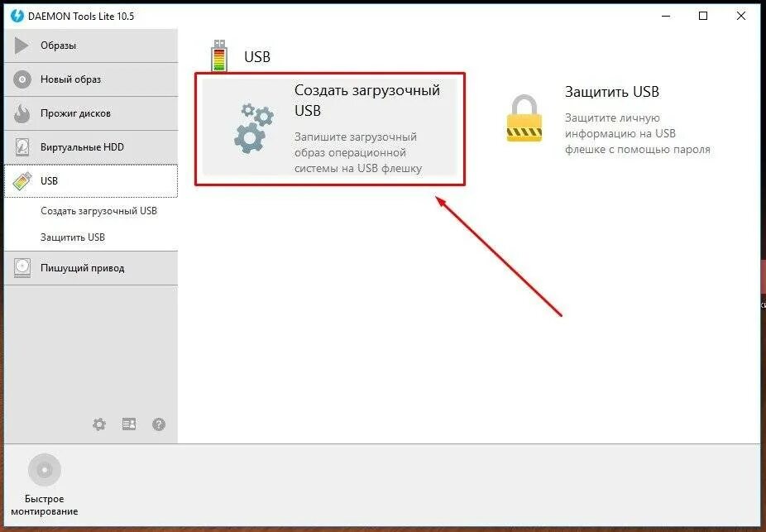Click the Быстрое монтирование disc icon
This screenshot has height=532, width=766.
(45, 470)
